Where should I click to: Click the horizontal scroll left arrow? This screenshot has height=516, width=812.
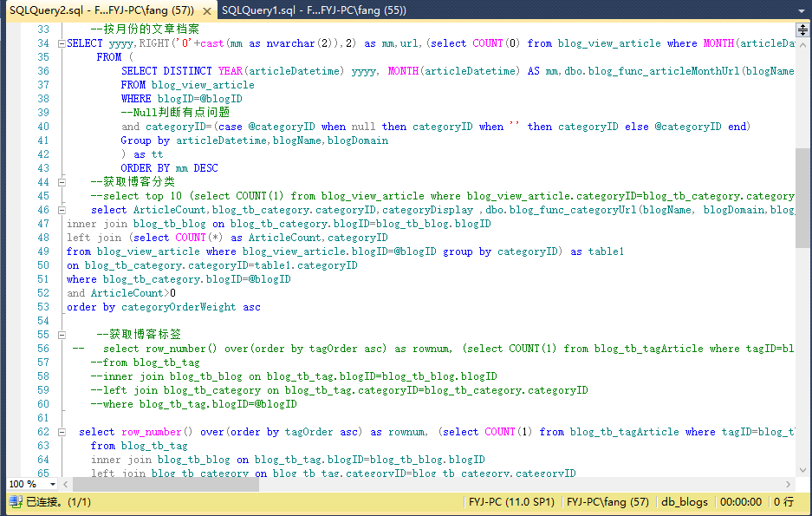coord(65,485)
